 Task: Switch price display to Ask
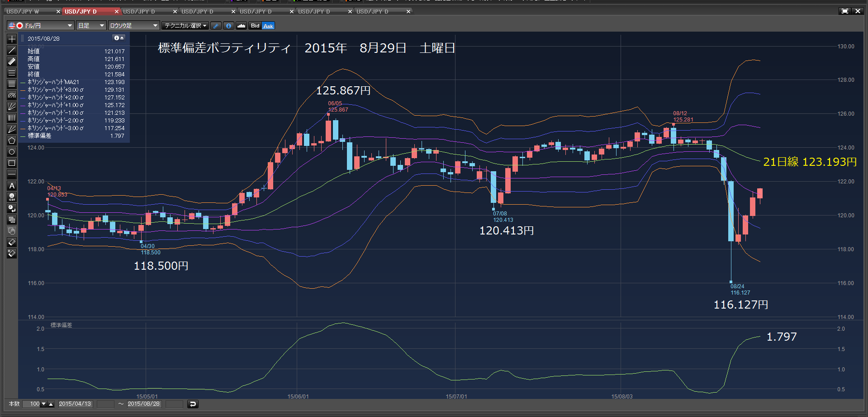pos(268,26)
